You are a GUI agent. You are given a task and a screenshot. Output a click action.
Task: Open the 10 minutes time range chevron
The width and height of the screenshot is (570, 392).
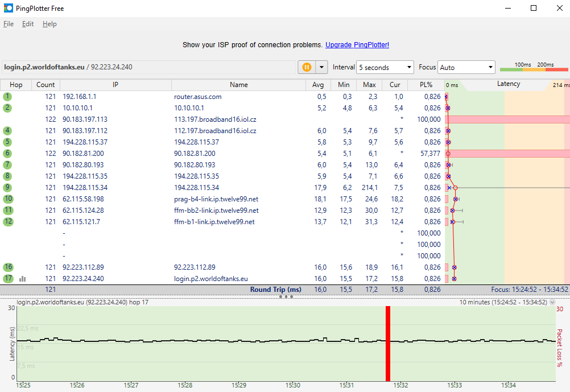(552, 303)
